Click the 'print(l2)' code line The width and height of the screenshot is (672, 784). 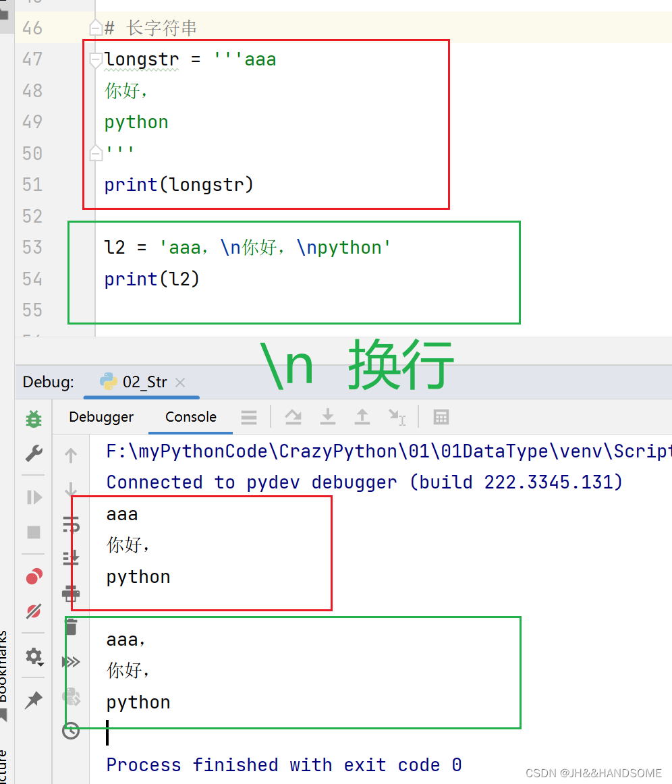[x=152, y=279]
